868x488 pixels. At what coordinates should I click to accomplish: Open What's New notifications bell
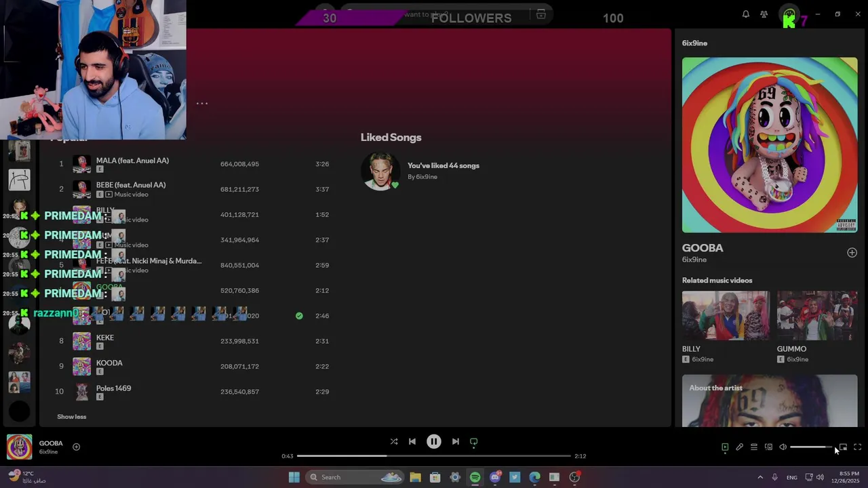pos(746,14)
